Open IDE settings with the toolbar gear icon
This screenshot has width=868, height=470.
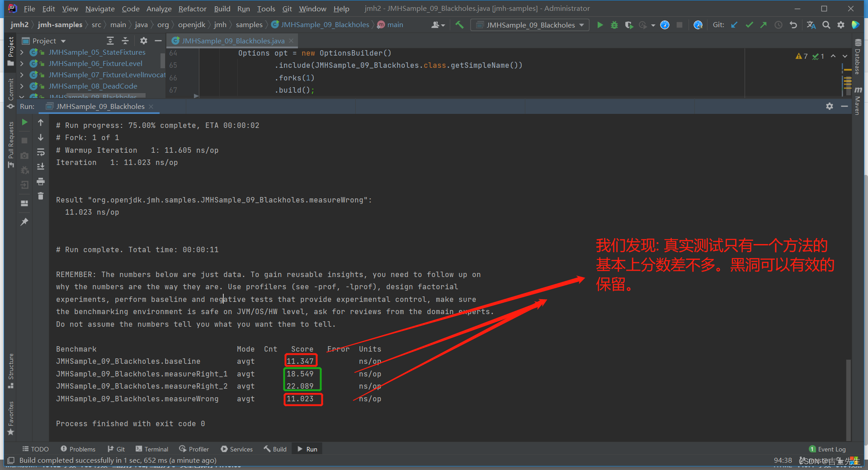click(841, 25)
